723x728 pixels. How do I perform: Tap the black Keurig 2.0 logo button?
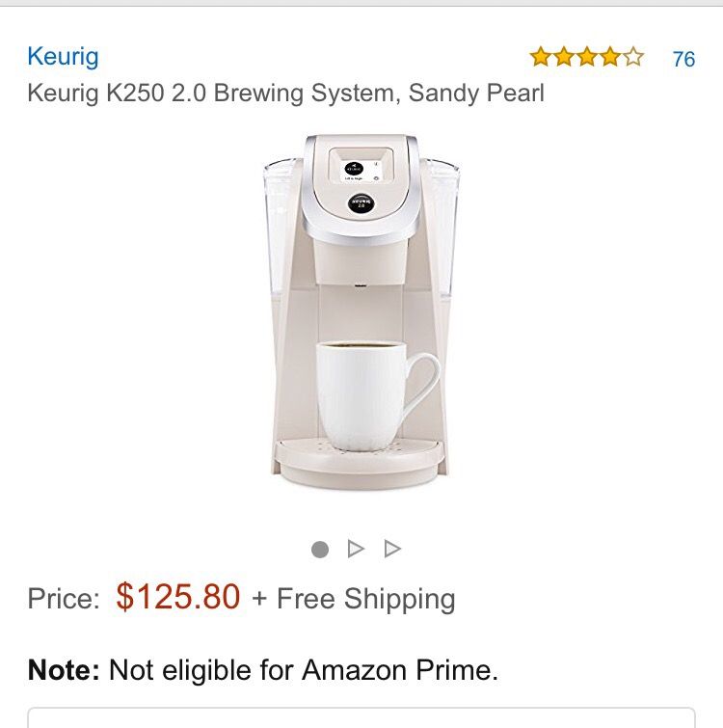[361, 203]
